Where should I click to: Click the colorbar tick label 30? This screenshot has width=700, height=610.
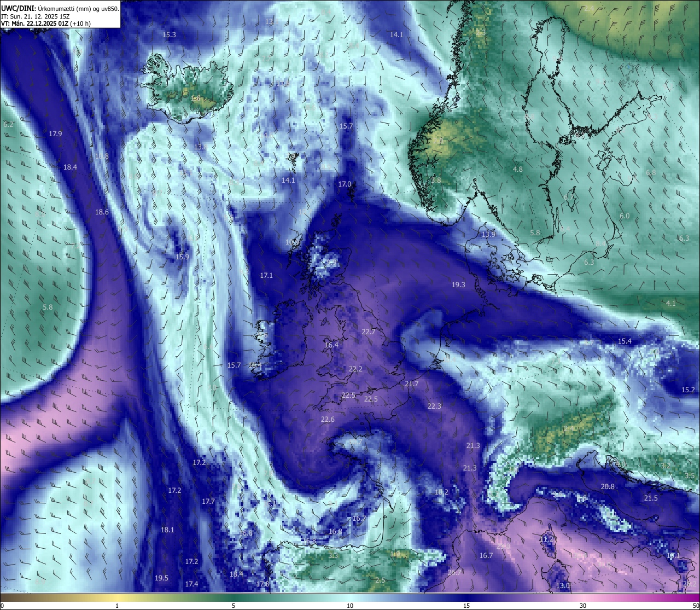click(583, 606)
